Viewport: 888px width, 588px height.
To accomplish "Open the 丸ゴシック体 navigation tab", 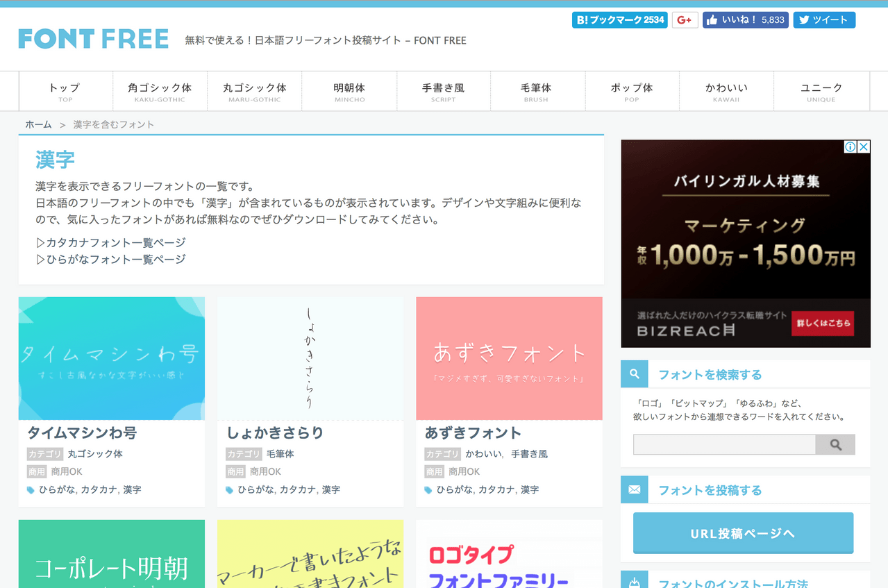I will (x=254, y=91).
